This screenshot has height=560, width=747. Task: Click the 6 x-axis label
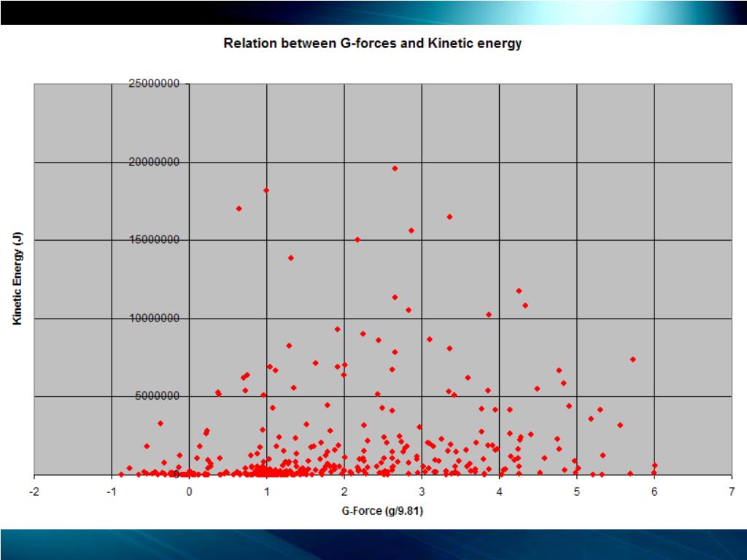tap(654, 492)
